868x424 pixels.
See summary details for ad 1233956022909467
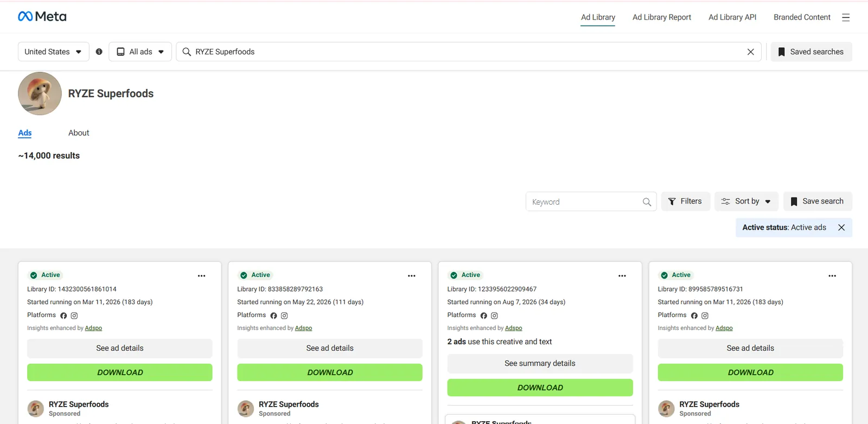coord(540,364)
